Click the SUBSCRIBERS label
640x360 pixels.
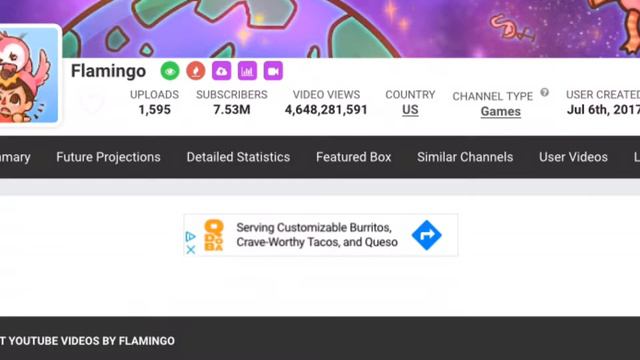click(x=231, y=95)
